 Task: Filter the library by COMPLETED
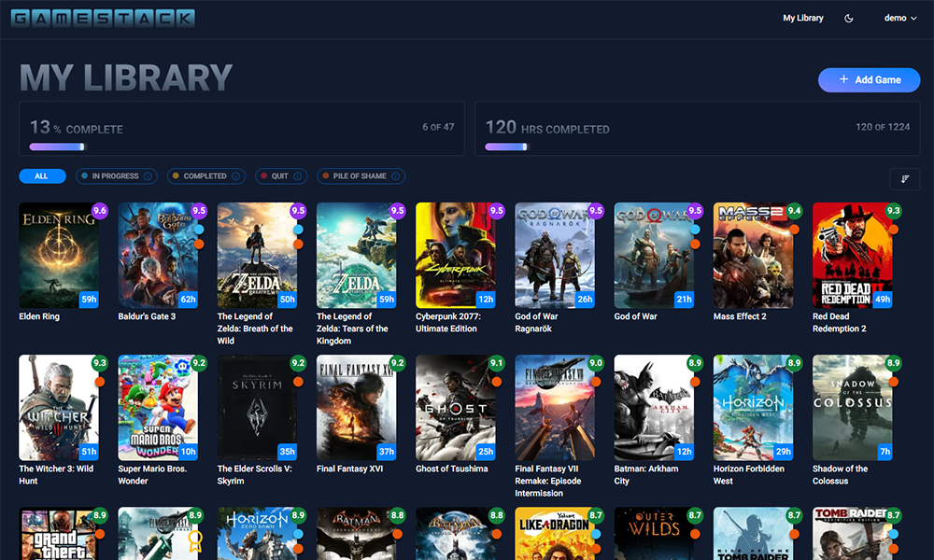click(206, 176)
